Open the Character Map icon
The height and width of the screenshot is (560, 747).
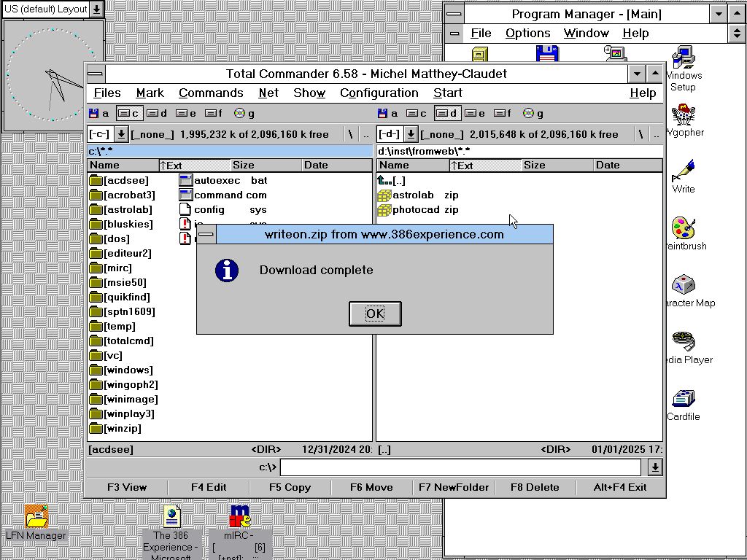[683, 286]
